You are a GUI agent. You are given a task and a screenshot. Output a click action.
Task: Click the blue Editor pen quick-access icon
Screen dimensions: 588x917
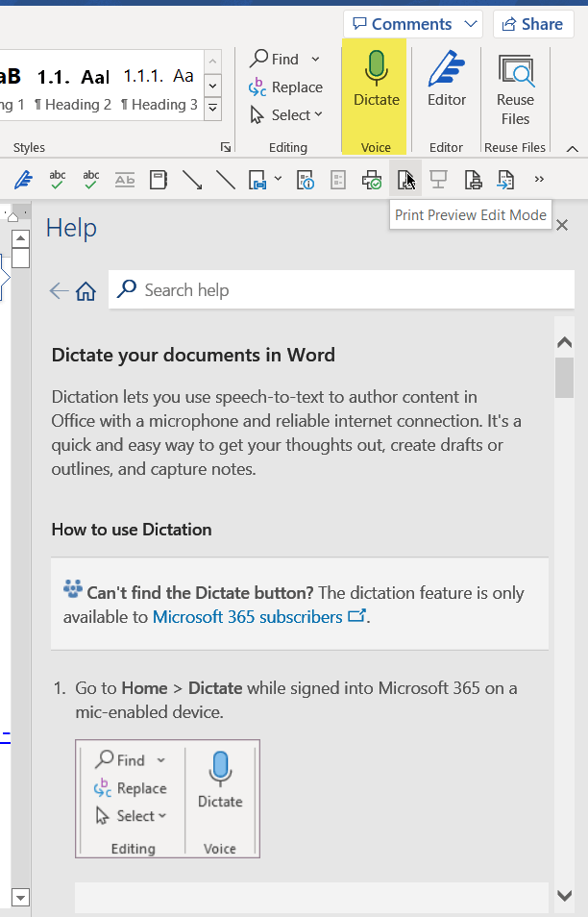pos(23,180)
